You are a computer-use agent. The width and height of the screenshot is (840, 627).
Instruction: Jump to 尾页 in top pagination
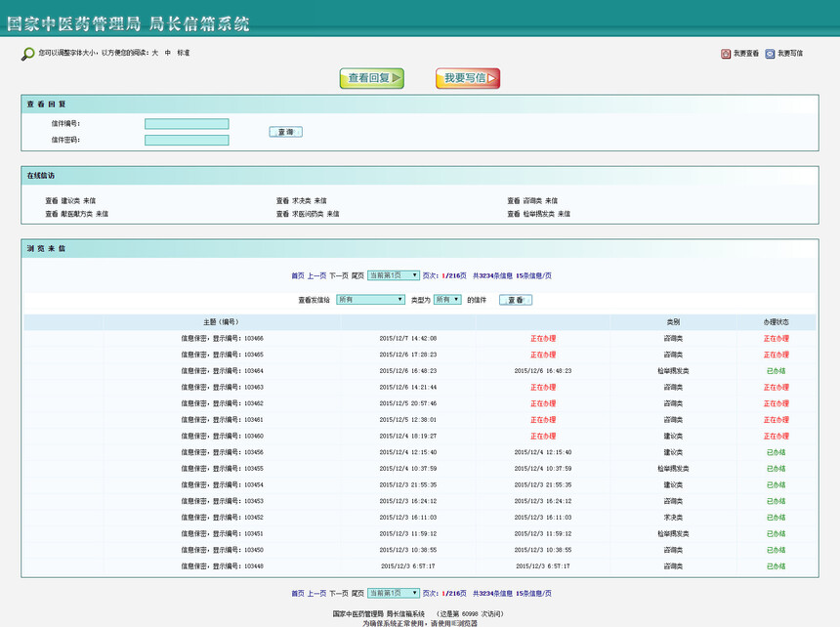click(x=357, y=275)
